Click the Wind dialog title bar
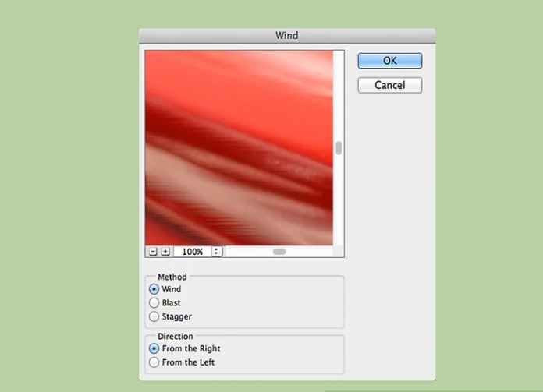 pyautogui.click(x=286, y=36)
